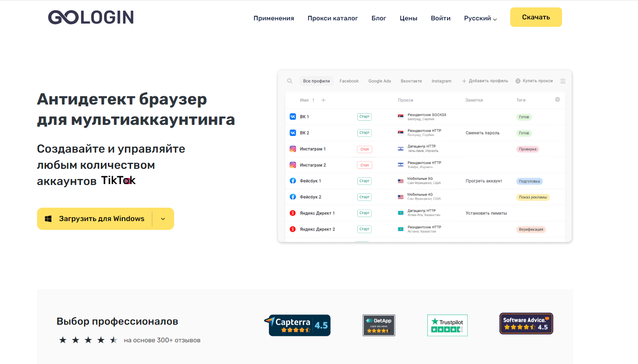Viewport: 638px width, 364px height.
Task: Open the Цены pricing page
Action: click(408, 19)
